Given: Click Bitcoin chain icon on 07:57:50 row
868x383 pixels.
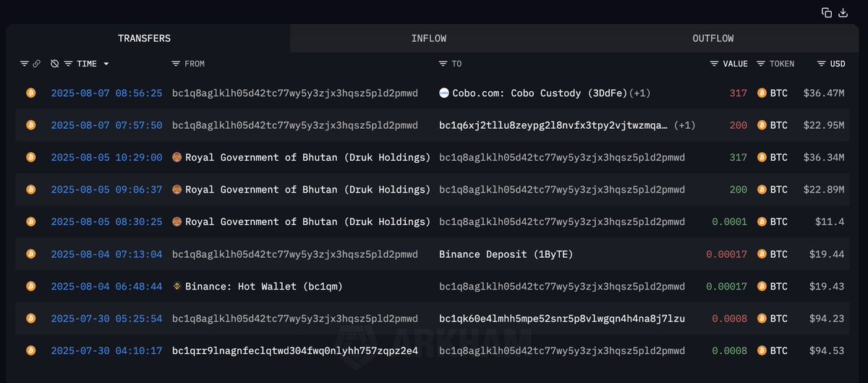Looking at the screenshot, I should (30, 125).
